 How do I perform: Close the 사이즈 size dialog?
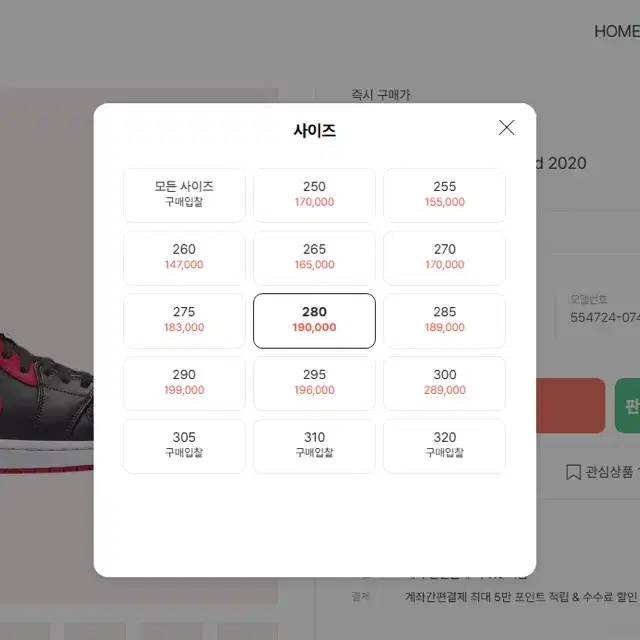pos(506,128)
